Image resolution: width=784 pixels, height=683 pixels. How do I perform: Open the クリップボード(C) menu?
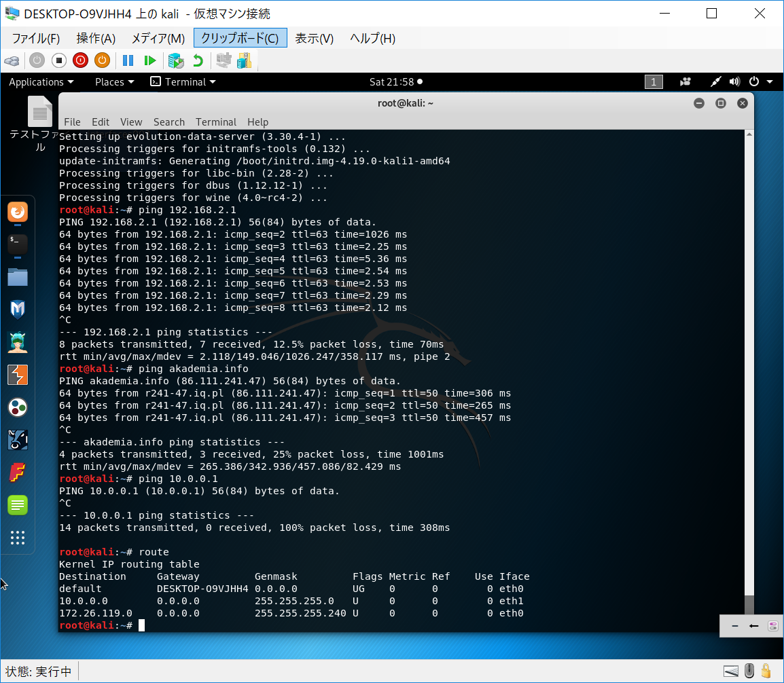point(240,38)
